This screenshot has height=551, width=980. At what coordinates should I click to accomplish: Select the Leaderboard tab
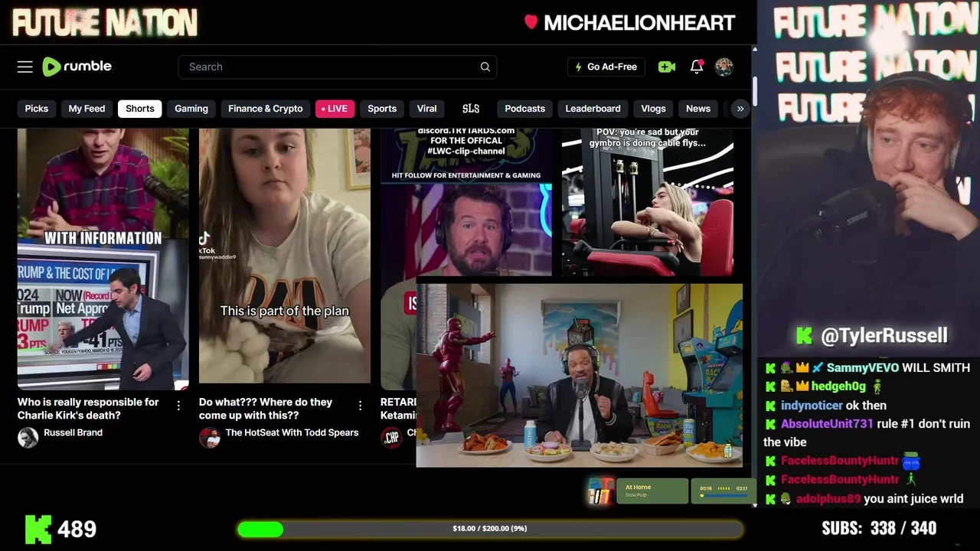tap(593, 109)
